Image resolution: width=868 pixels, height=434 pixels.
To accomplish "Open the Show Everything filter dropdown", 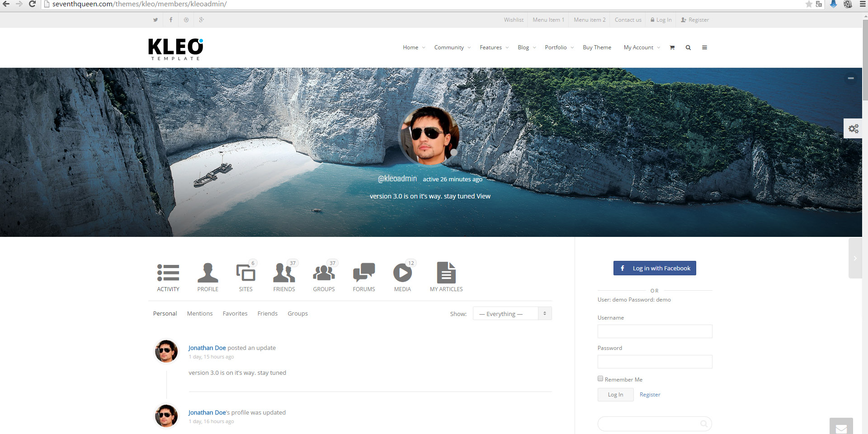I will pos(512,313).
